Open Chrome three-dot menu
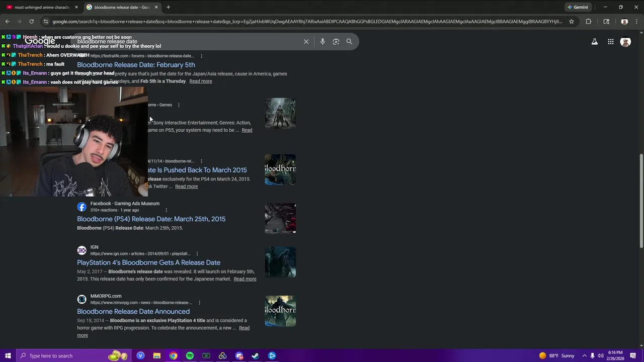Image resolution: width=644 pixels, height=362 pixels. tap(637, 22)
